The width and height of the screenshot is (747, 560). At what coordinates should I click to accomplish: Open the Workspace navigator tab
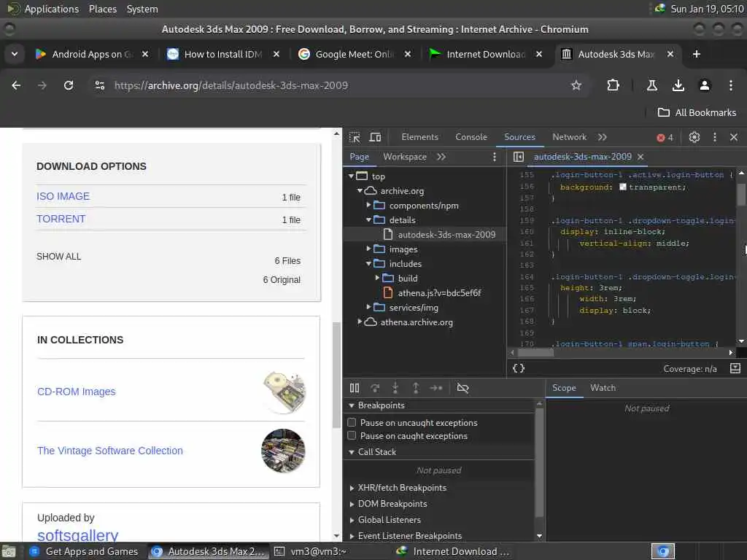tap(404, 157)
